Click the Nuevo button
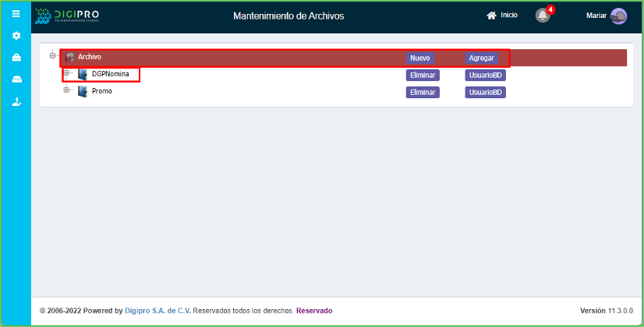Image resolution: width=644 pixels, height=327 pixels. 420,58
